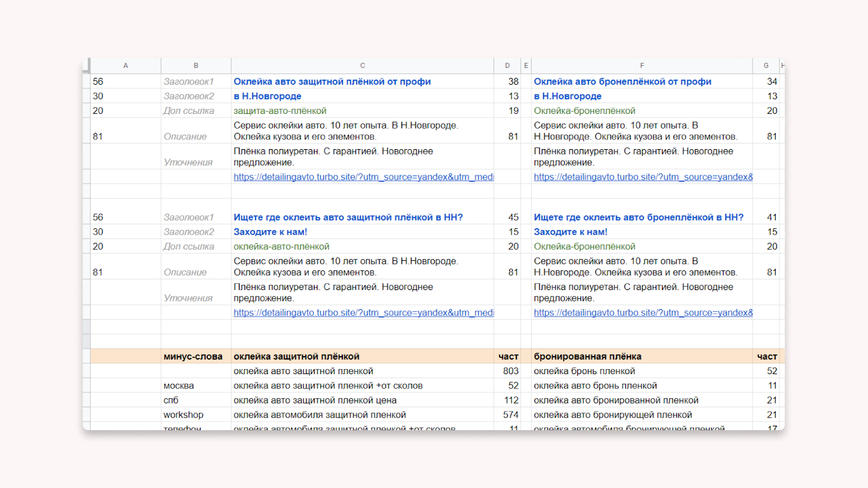
Task: Select column C header
Action: 362,66
